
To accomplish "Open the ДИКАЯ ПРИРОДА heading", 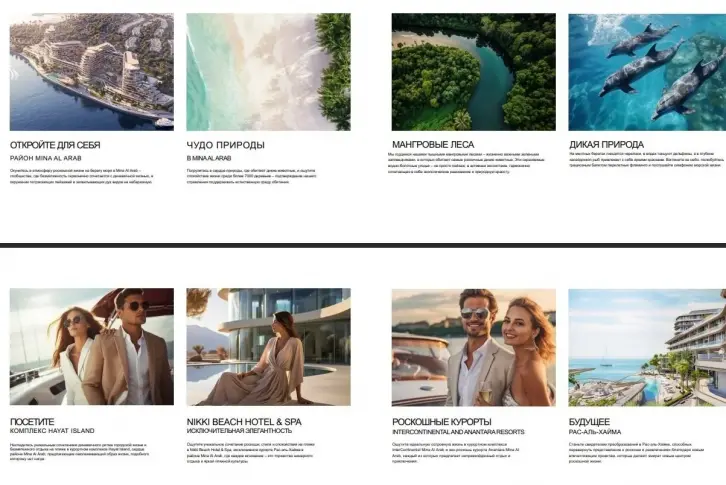I will 606,144.
